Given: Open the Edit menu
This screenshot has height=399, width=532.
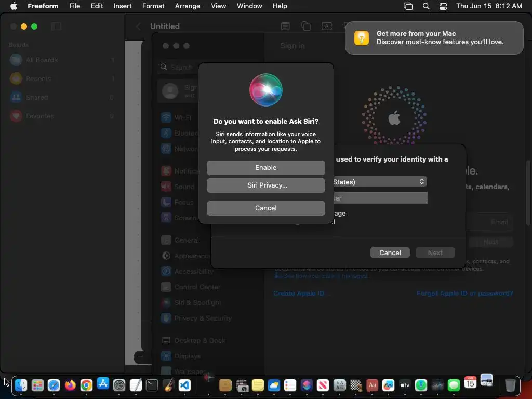Looking at the screenshot, I should tap(97, 6).
